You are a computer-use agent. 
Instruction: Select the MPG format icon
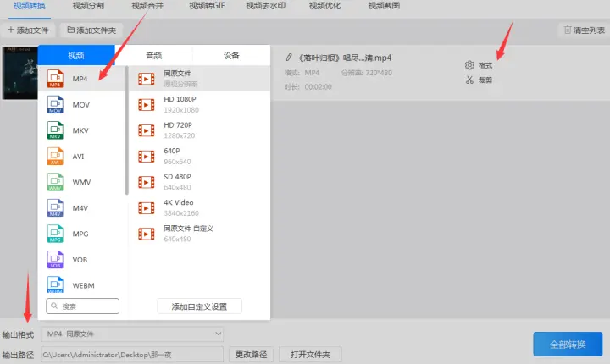[x=55, y=234]
